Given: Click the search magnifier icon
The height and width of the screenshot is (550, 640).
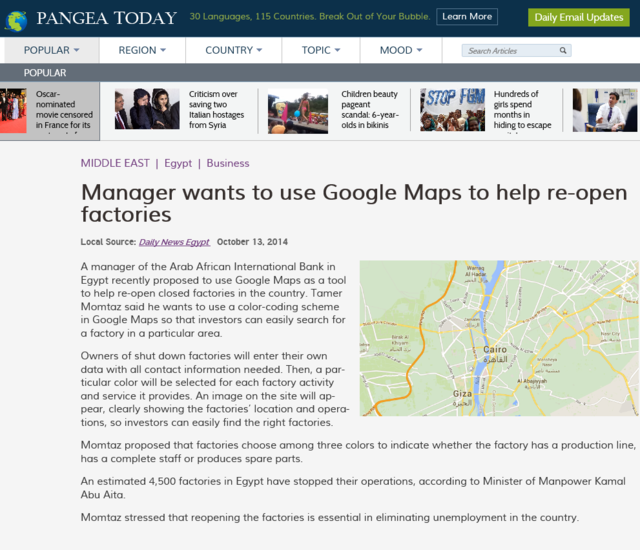Looking at the screenshot, I should [x=563, y=51].
